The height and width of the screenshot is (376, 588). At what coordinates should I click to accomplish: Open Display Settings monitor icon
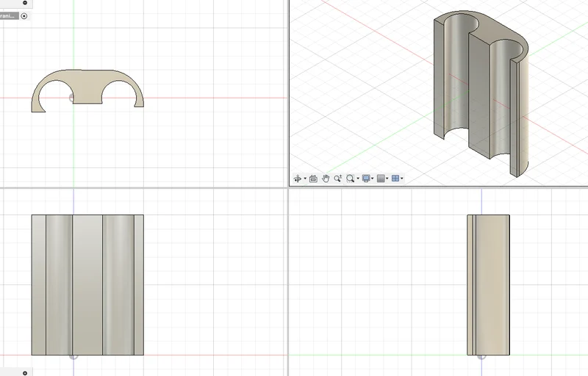click(366, 178)
